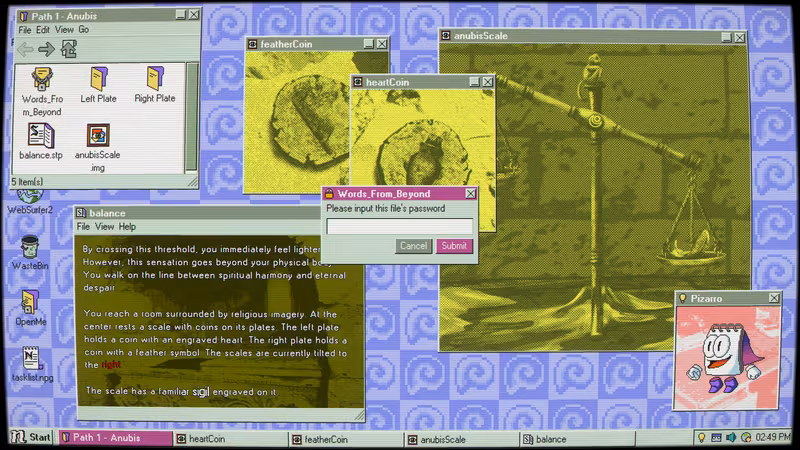Close the Words_From_Beyond password dialog
Screen dimensions: 800x450
pos(470,193)
